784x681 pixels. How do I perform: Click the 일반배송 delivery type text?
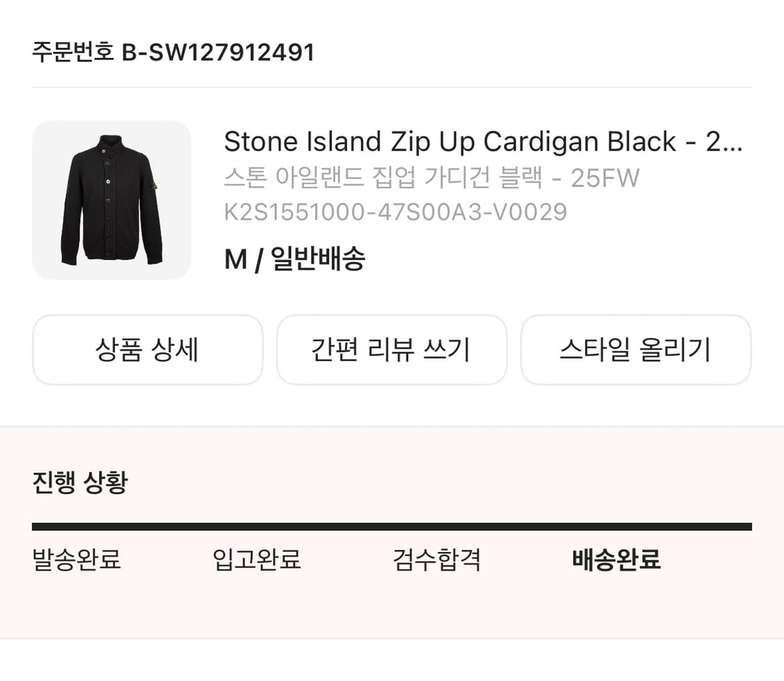(x=318, y=259)
